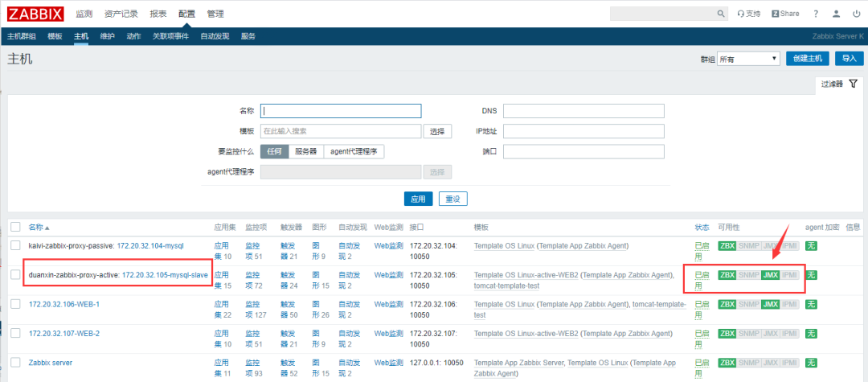Open host 172.20.32.107-WEB-2
Screen dimensions: 868x382
click(x=64, y=333)
